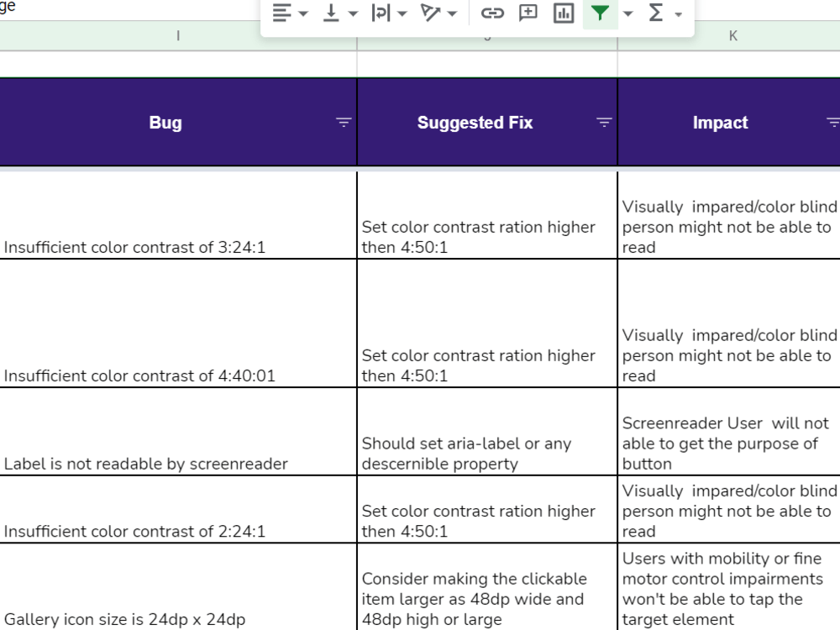Select impact cell in 4:40:01 row

pyautogui.click(x=728, y=323)
